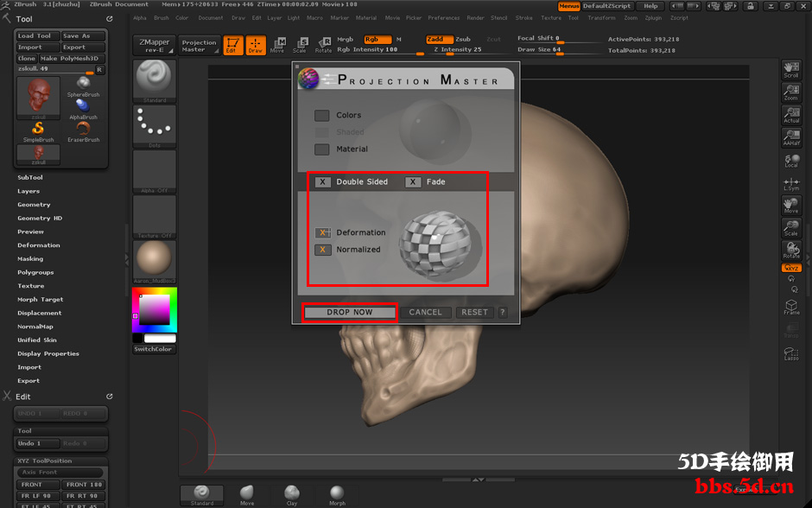Pick the EraserBrush tool
812x508 pixels.
[x=83, y=132]
